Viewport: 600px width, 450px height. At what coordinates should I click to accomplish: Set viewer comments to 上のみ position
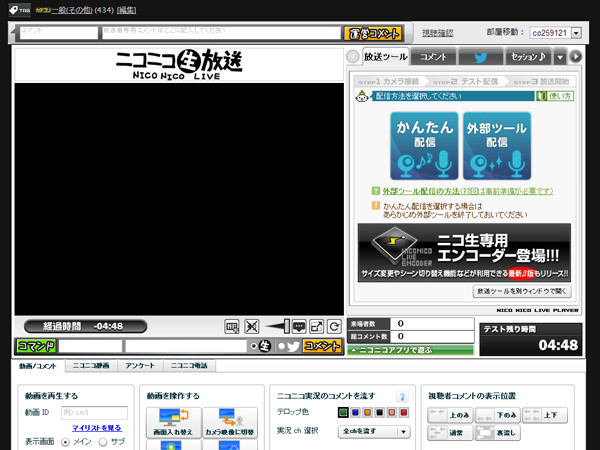pos(450,415)
